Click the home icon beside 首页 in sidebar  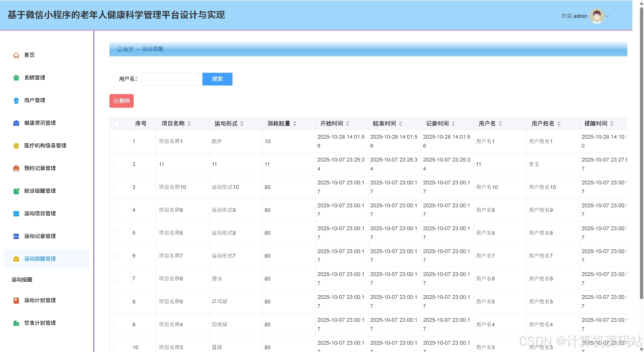[x=16, y=55]
